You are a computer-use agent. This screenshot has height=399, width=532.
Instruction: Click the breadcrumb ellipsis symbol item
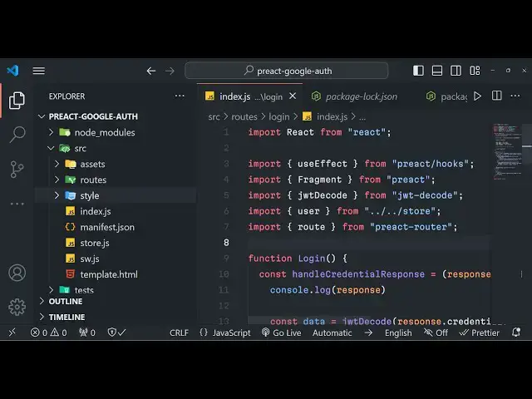pos(362,117)
